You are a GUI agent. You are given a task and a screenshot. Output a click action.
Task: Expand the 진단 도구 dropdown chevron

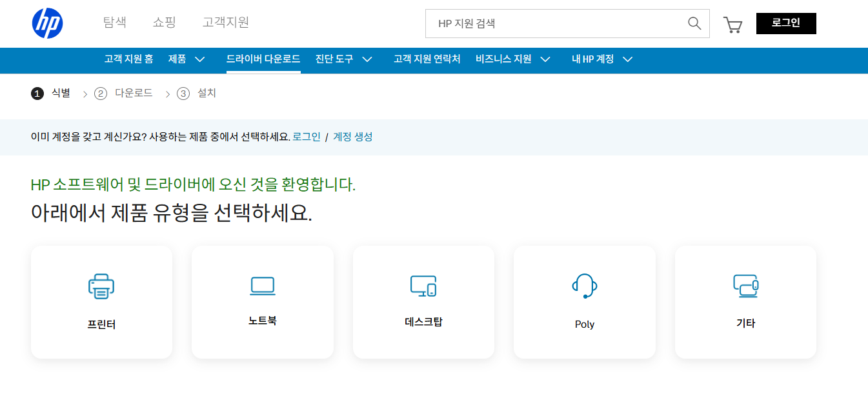point(367,59)
